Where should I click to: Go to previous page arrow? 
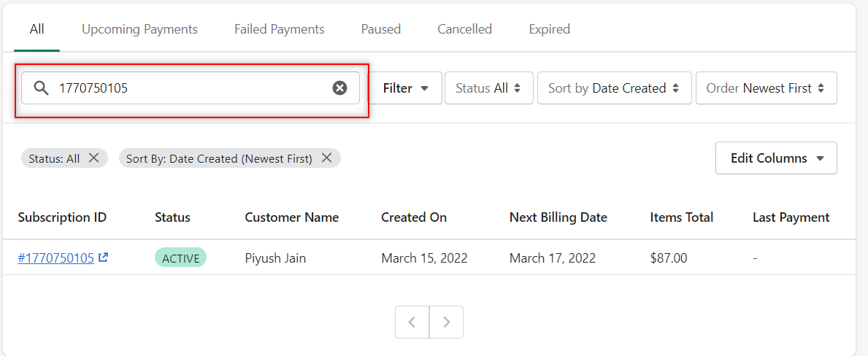[x=412, y=322]
